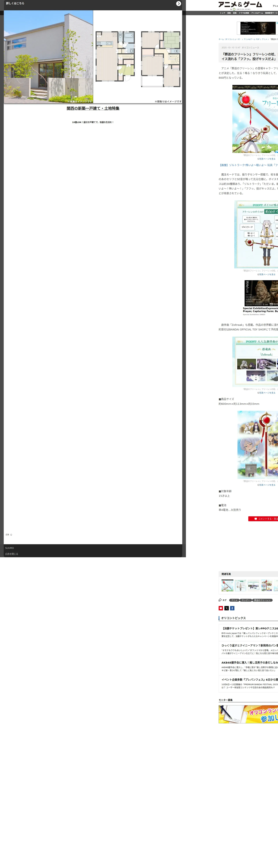The height and width of the screenshot is (868, 278).
Task: Click the tag icon next to タグ
Action: tap(220, 600)
